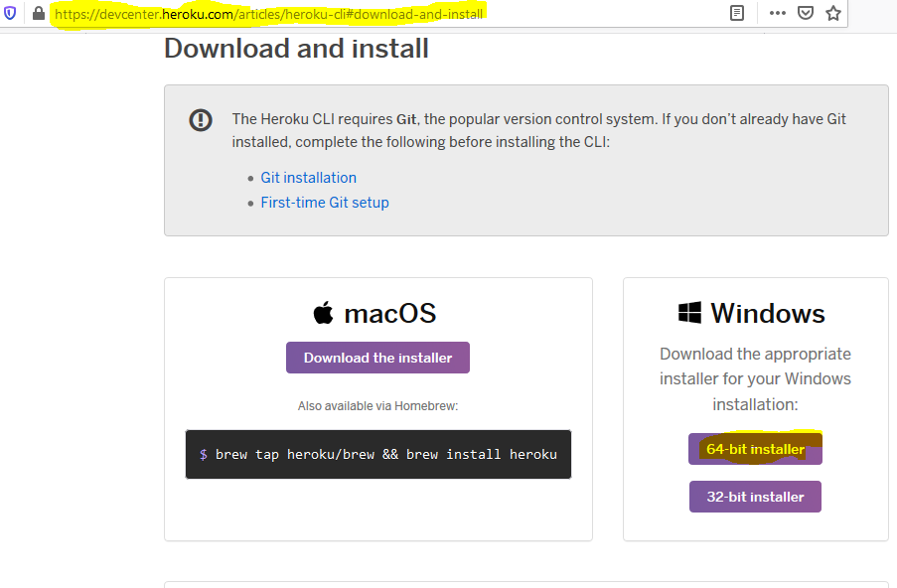Click the heroku devcenter URL in address bar
Image resolution: width=897 pixels, height=588 pixels.
point(269,14)
